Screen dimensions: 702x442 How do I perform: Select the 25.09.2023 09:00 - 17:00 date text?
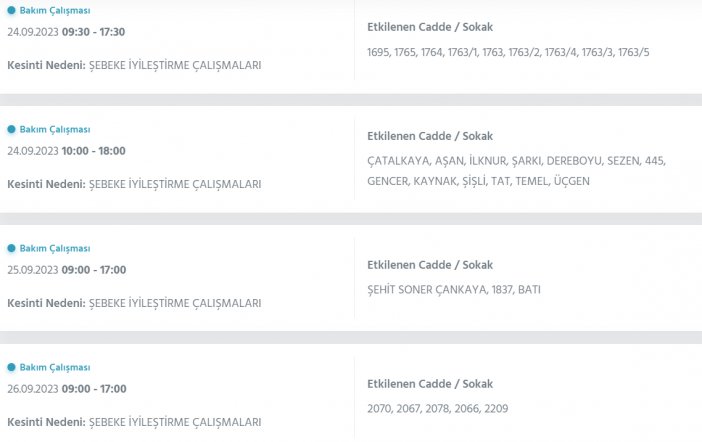tap(66, 270)
